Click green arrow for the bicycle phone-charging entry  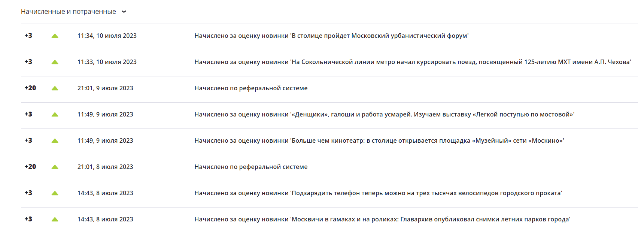point(55,193)
